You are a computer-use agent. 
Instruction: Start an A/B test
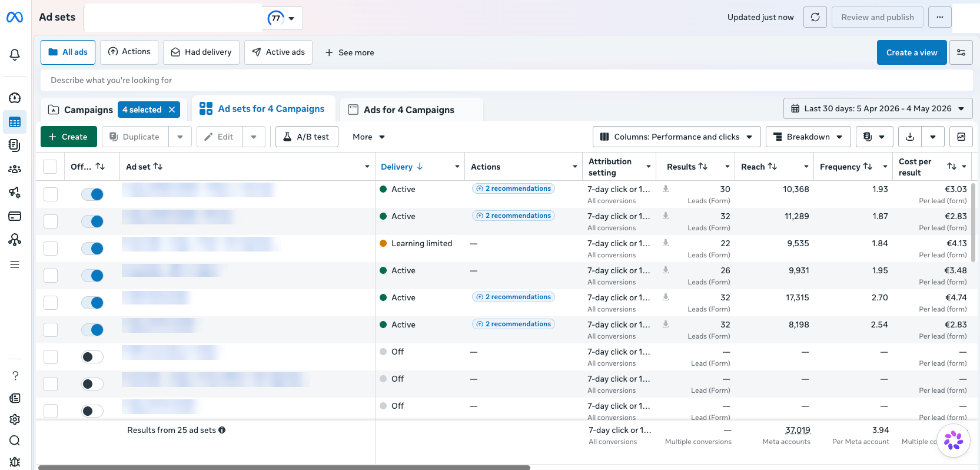[x=307, y=137]
